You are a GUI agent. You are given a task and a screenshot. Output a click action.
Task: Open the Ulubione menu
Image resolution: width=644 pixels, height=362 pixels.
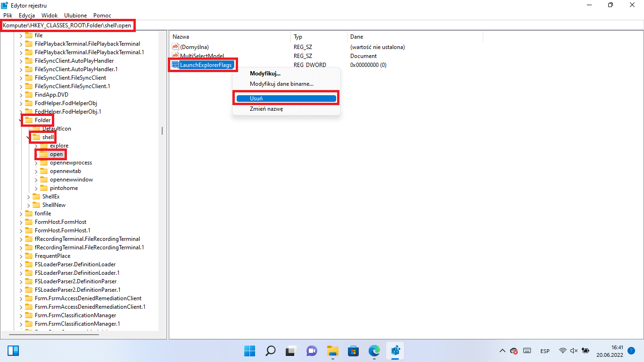click(x=75, y=16)
